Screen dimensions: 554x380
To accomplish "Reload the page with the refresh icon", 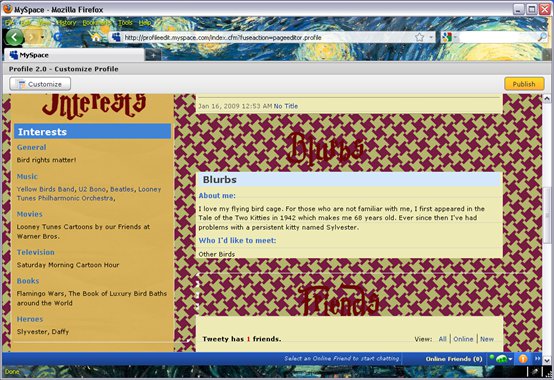I will [x=58, y=37].
